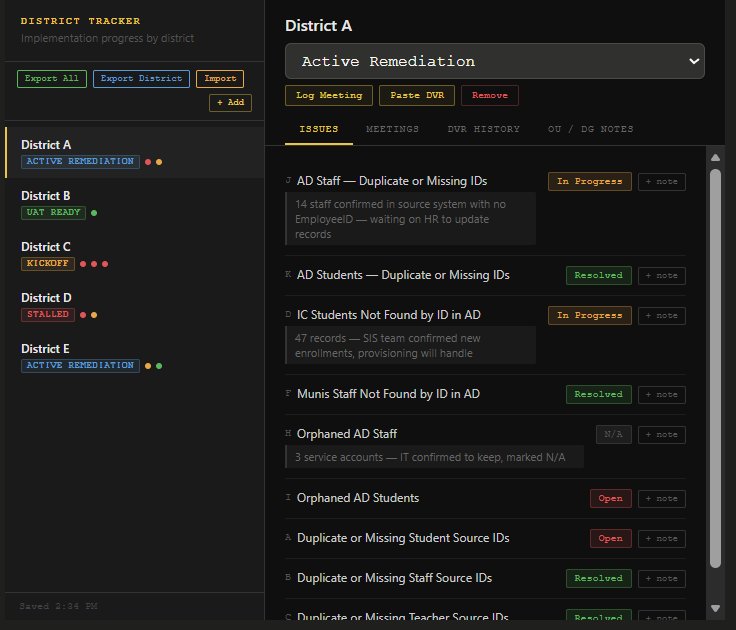This screenshot has height=630, width=736.
Task: Toggle Resolved status on Duplicate Staff Source IDs
Action: (x=598, y=578)
